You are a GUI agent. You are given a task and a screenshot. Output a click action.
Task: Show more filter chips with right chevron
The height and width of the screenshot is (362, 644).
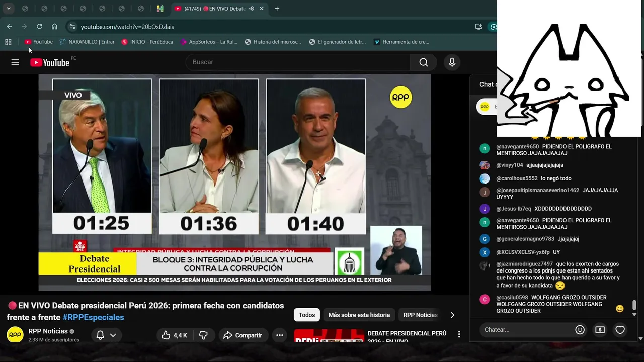tap(452, 315)
